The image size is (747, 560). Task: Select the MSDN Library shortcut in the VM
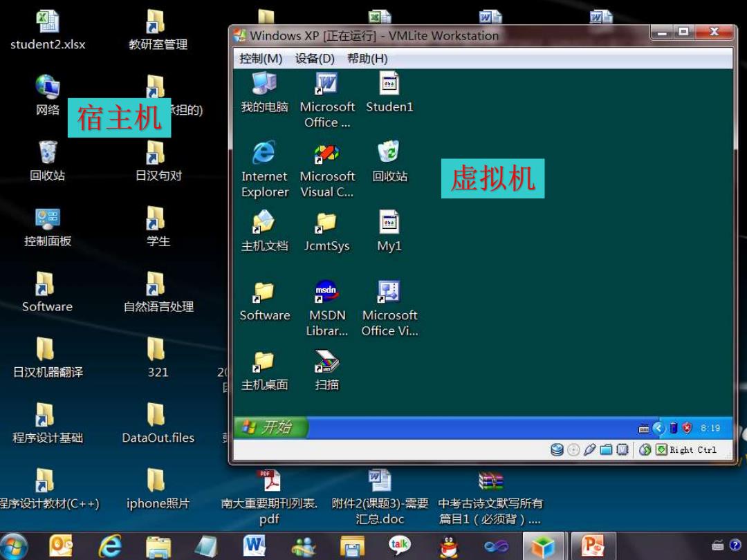(x=326, y=308)
